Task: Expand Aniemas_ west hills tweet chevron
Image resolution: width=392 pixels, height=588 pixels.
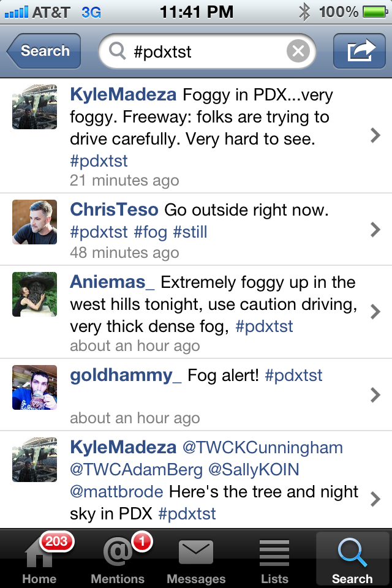Action: click(x=375, y=312)
